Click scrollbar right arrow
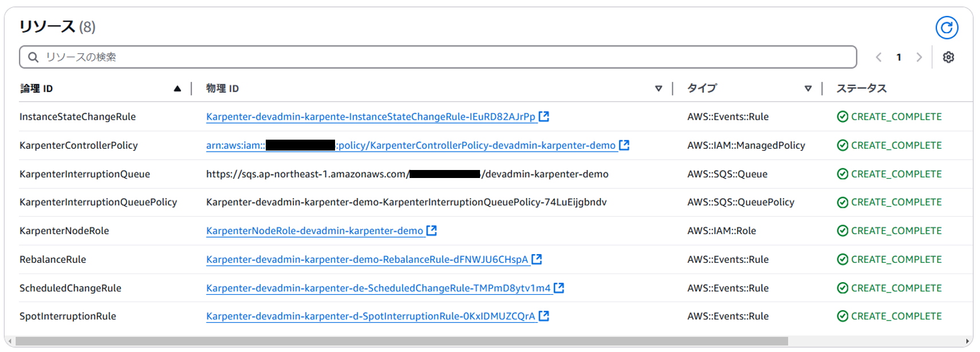 968,341
